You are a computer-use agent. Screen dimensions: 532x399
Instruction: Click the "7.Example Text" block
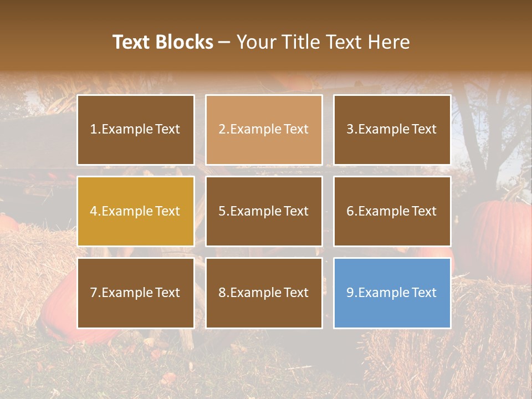(136, 293)
